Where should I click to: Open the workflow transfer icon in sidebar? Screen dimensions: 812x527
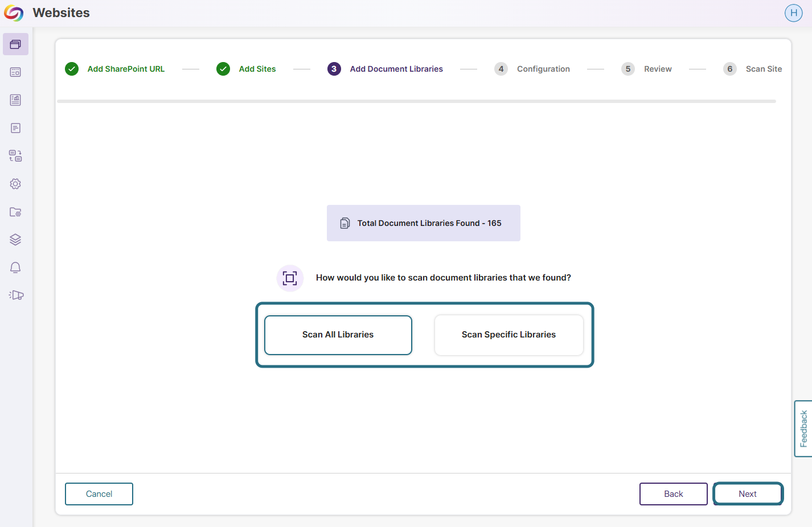click(x=15, y=156)
